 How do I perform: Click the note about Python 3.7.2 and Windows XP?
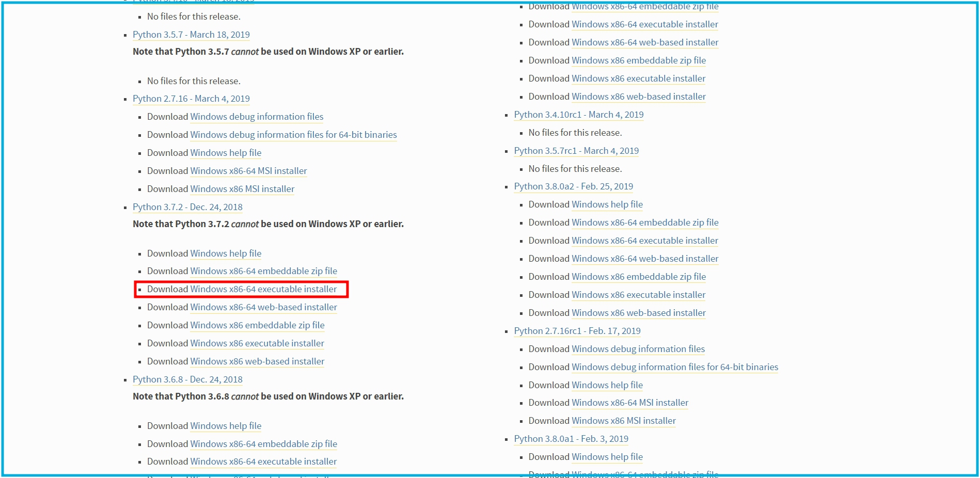(x=268, y=224)
